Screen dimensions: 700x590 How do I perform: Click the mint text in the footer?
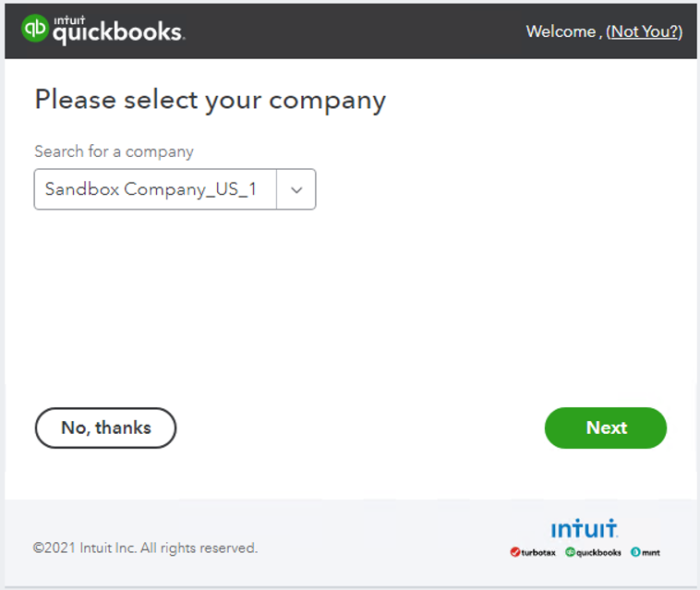click(x=651, y=553)
